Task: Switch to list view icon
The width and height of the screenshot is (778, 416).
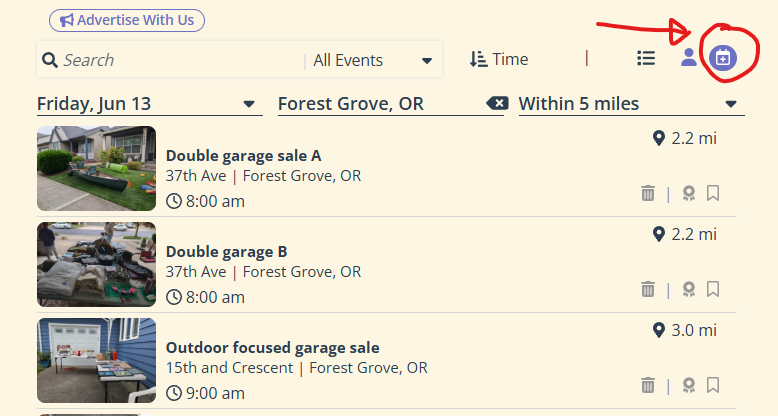Action: coord(646,58)
